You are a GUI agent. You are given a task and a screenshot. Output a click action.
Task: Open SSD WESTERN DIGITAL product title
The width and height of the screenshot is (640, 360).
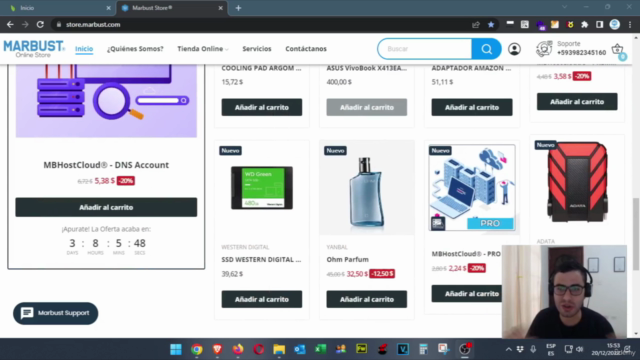(x=261, y=260)
